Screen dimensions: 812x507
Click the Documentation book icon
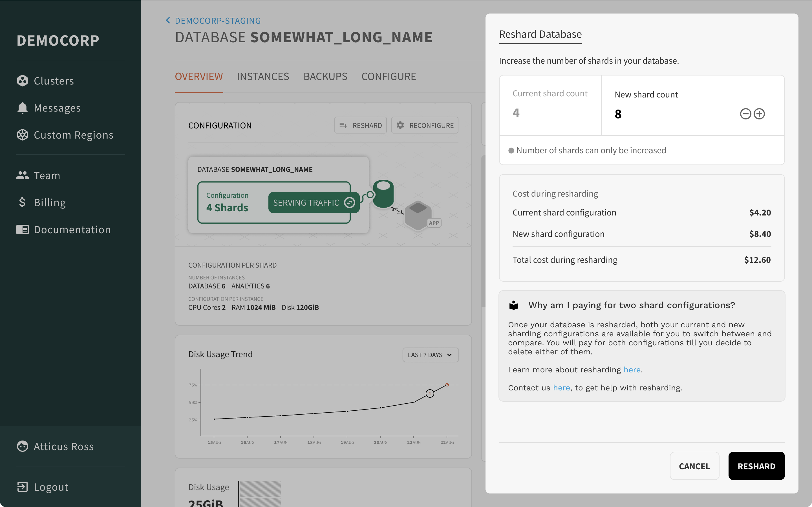pos(23,229)
